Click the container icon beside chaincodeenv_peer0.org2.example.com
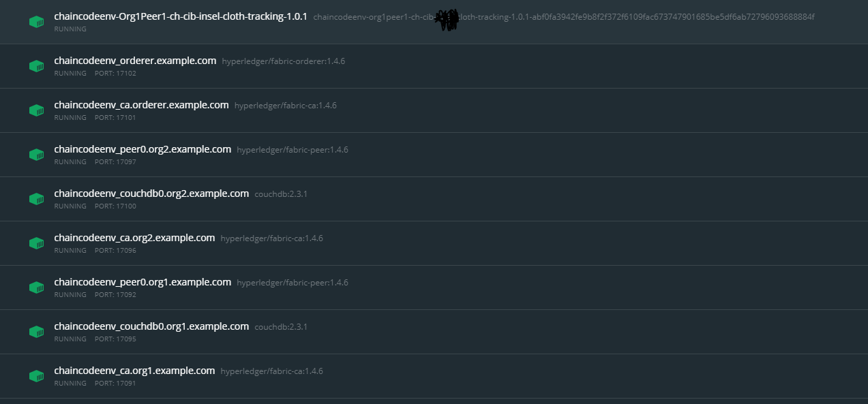This screenshot has height=404, width=868. tap(37, 155)
